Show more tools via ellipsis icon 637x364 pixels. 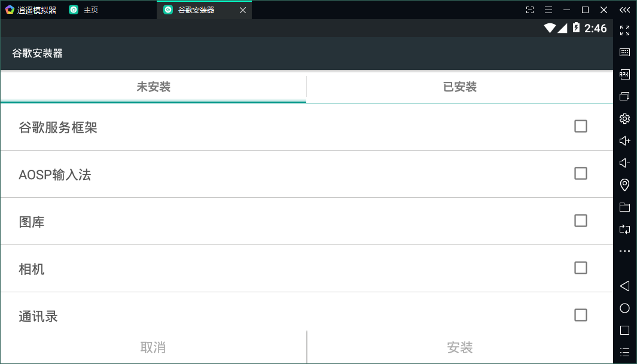point(625,251)
